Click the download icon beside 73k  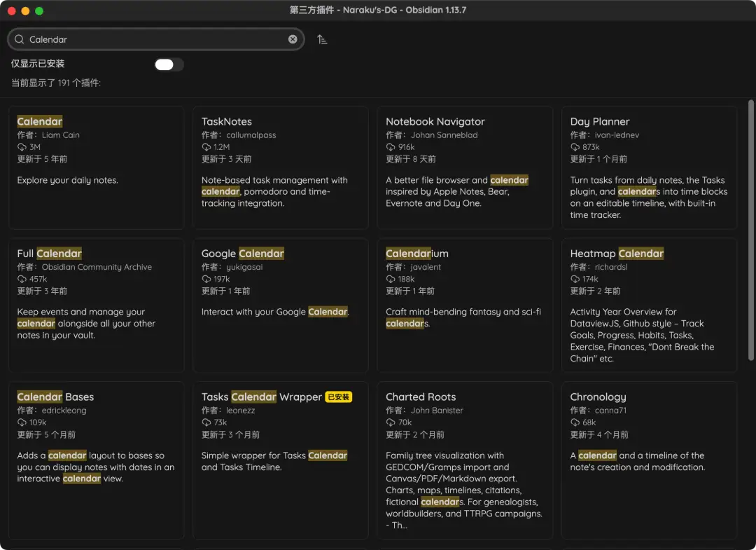pyautogui.click(x=206, y=422)
